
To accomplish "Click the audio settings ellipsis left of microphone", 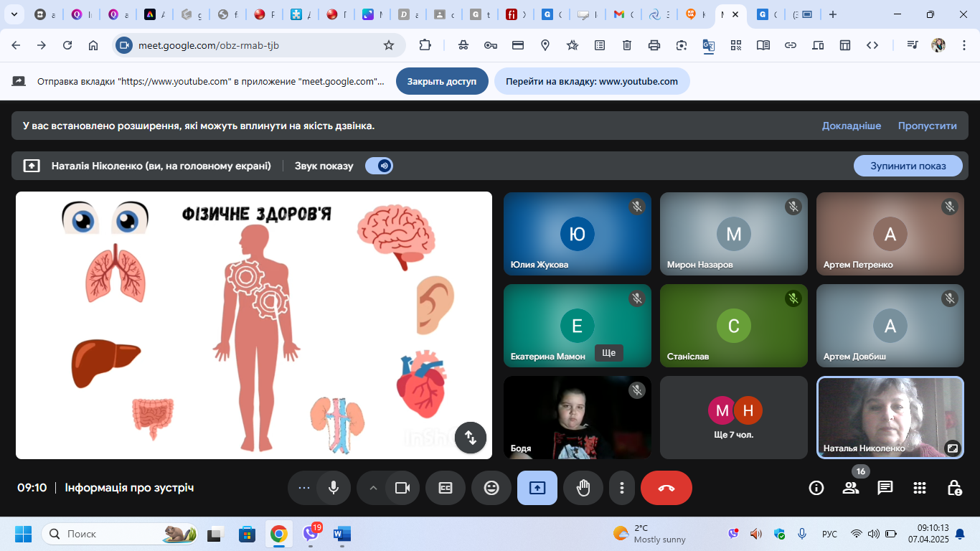I will [304, 488].
